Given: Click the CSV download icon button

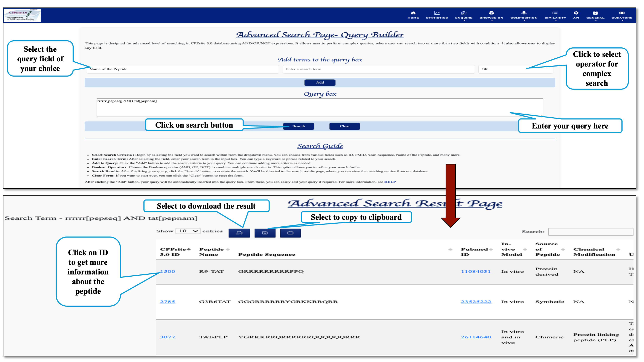Looking at the screenshot, I should point(239,233).
